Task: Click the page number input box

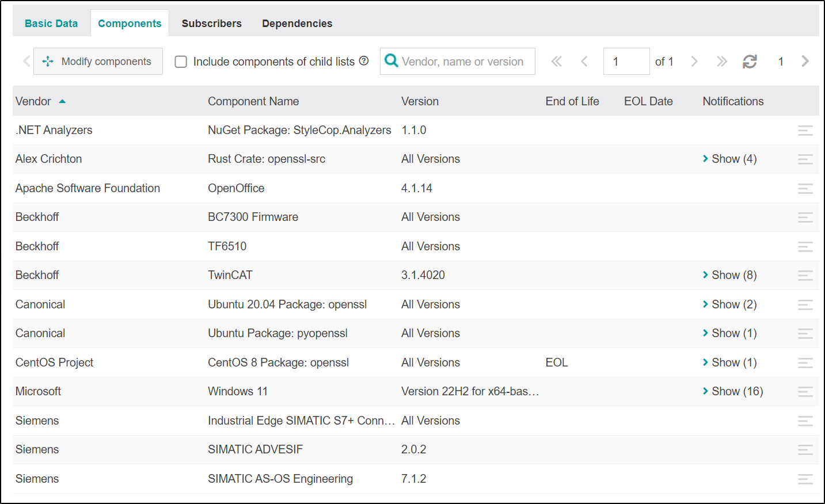Action: [626, 61]
